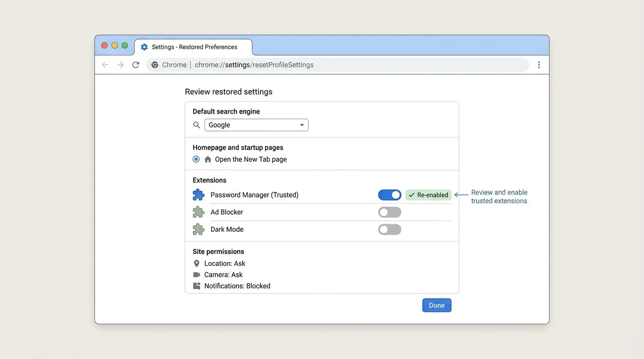
Task: Click the Ad Blocker extension name
Action: pos(227,212)
